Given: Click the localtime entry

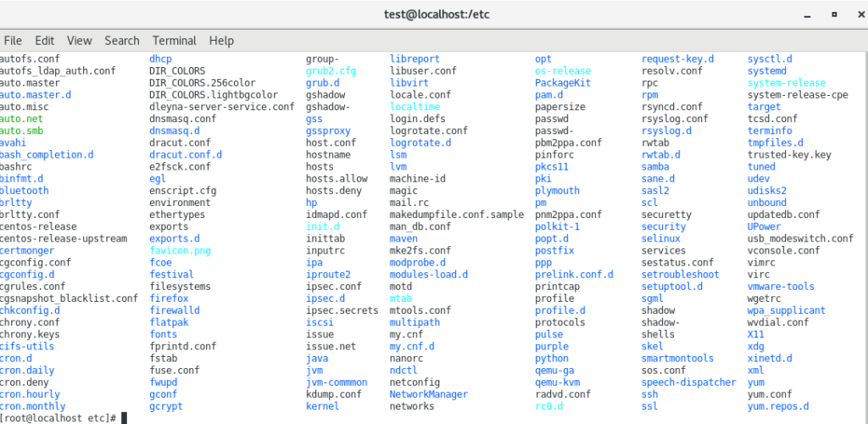Looking at the screenshot, I should click(415, 107).
